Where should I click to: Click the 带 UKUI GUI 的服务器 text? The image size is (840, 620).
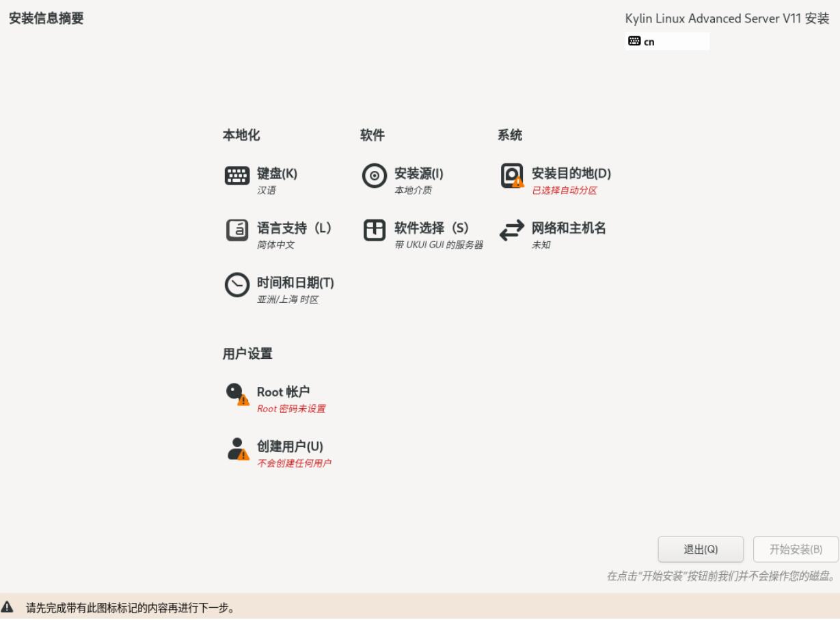click(x=438, y=245)
